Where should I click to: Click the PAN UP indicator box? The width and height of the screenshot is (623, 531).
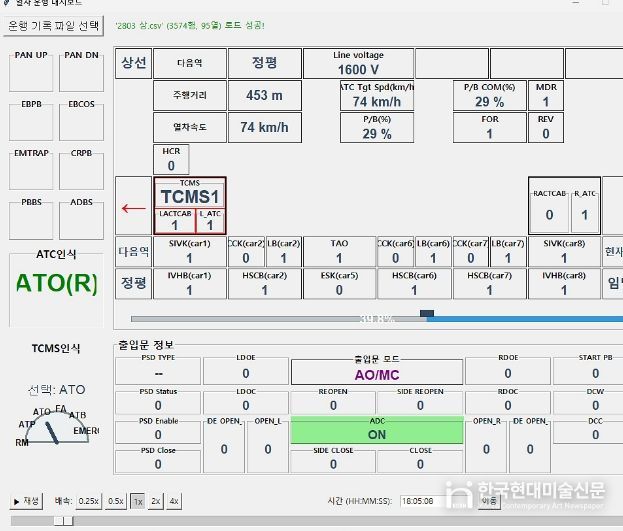tap(31, 70)
